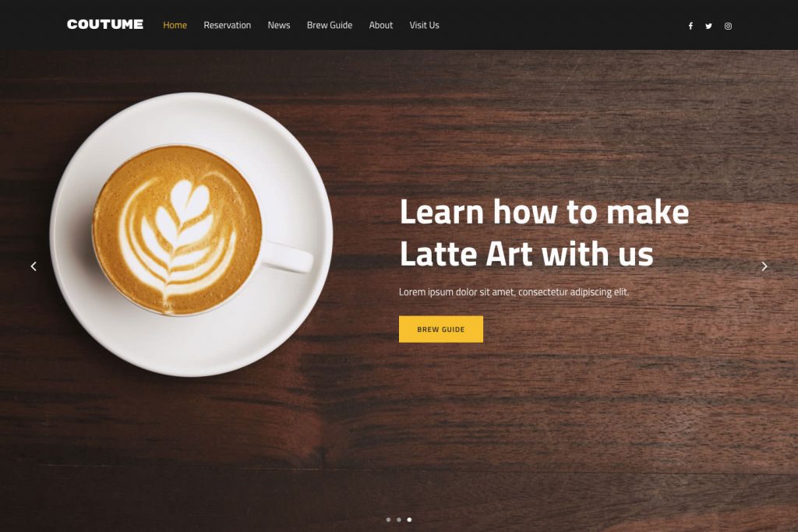
Task: Select the first slider pagination dot
Action: click(x=388, y=520)
